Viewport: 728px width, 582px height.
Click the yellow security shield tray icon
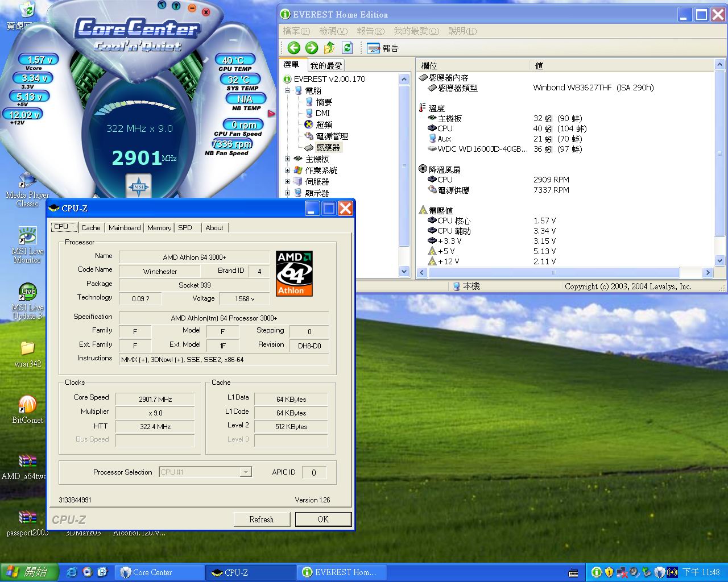(609, 572)
